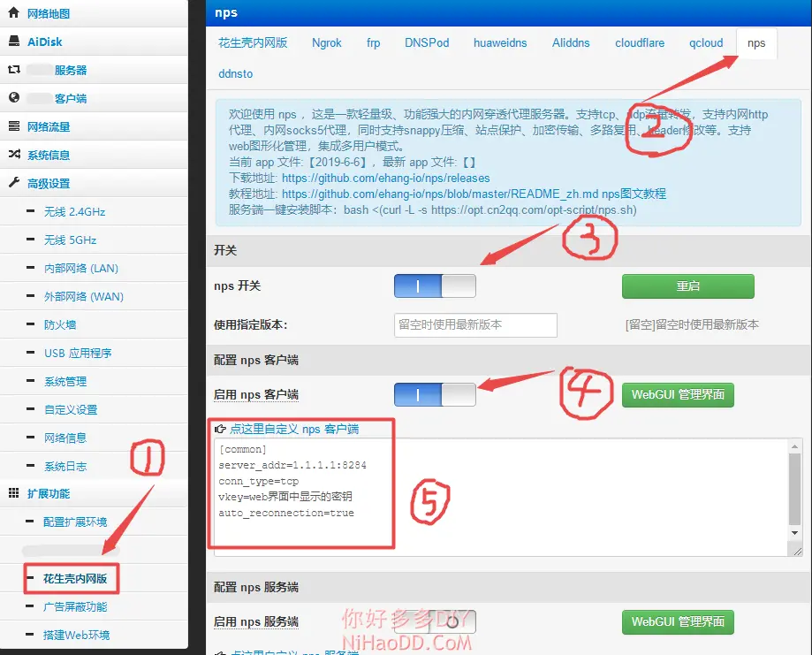The height and width of the screenshot is (655, 812).
Task: Click the hand pointer icon beside 点这里自定义 nps 客户端
Action: point(220,429)
